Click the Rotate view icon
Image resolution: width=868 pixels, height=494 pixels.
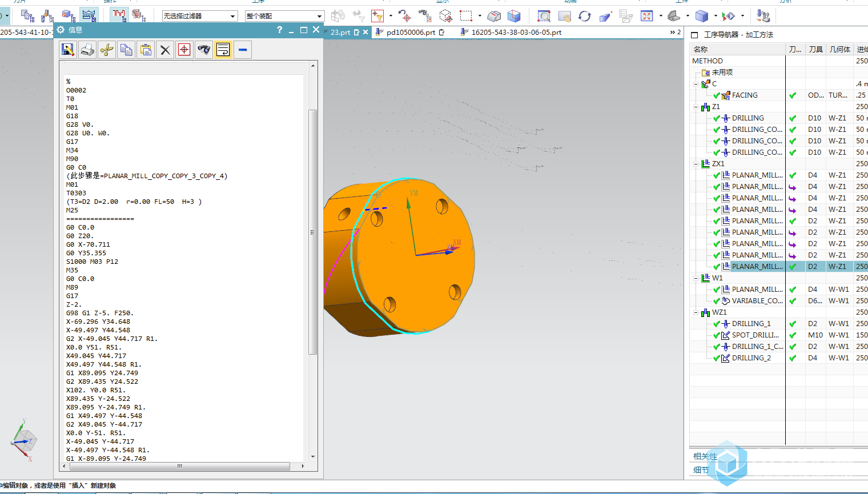[x=585, y=16]
